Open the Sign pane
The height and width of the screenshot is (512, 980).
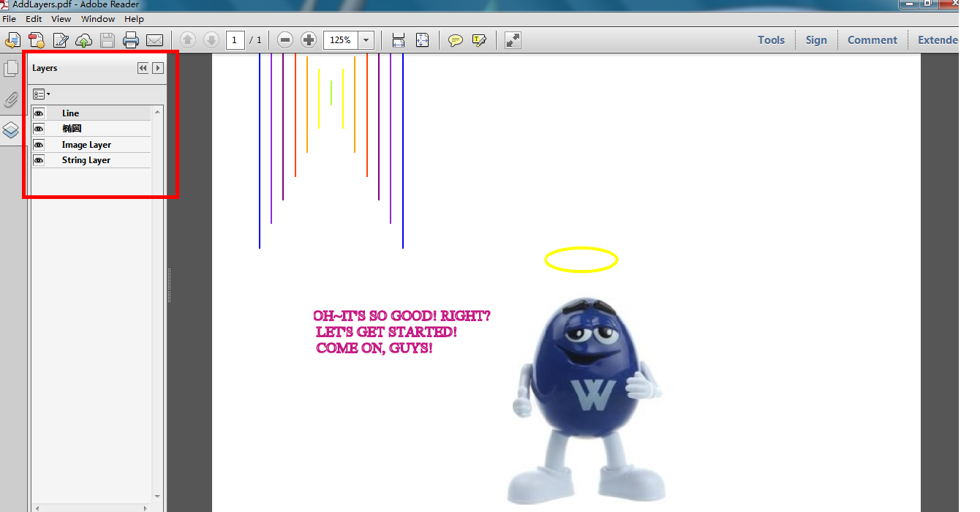[x=816, y=40]
